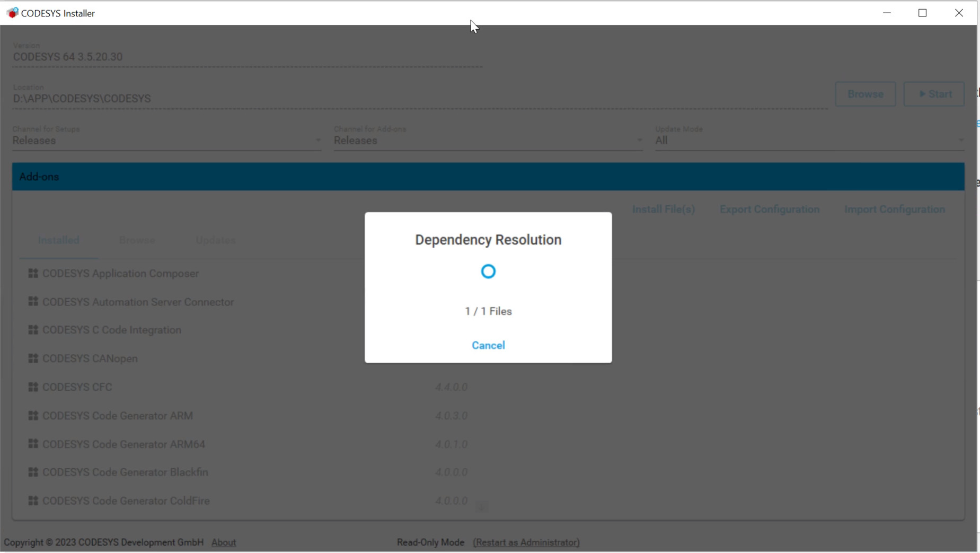Select CODESYS Application Composer row text
The height and width of the screenshot is (553, 980).
pyautogui.click(x=120, y=273)
